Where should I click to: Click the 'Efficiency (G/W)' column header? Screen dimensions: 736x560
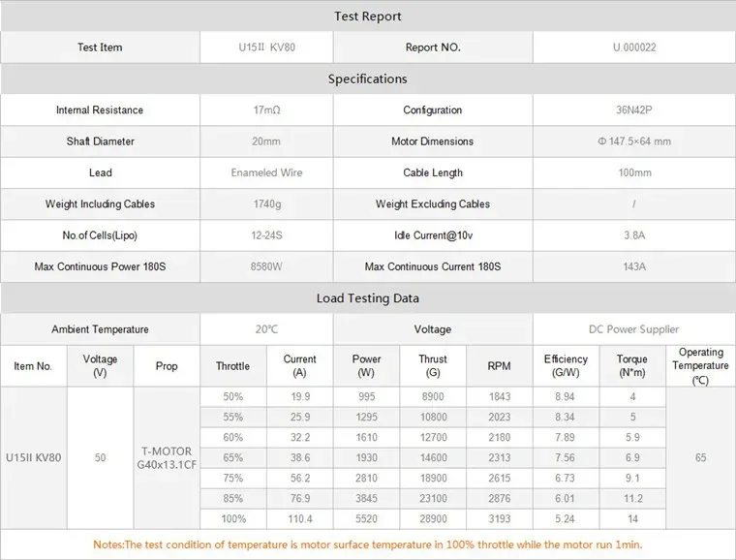[x=566, y=365]
